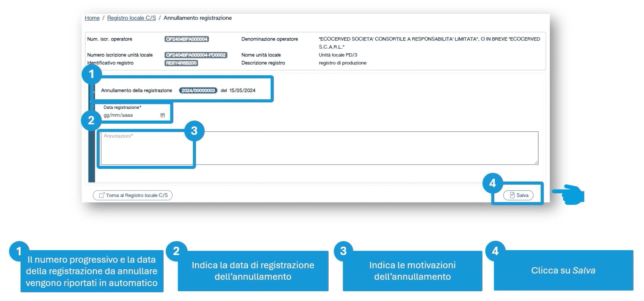Click the Home breadcrumb link
The image size is (644, 301).
[92, 18]
